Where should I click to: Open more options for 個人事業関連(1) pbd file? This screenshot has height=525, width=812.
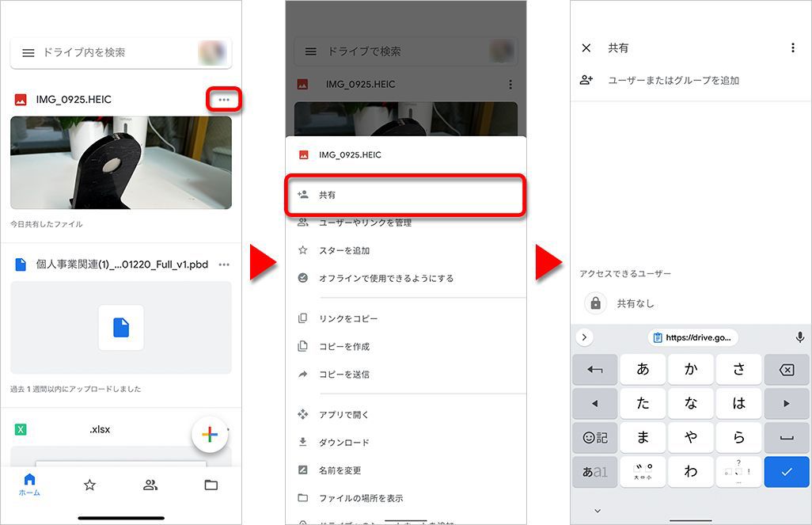click(224, 264)
